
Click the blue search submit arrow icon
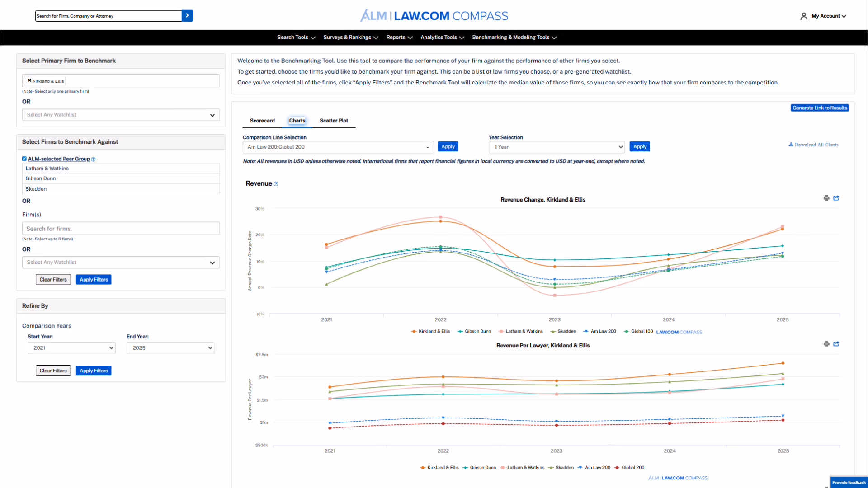coord(187,16)
